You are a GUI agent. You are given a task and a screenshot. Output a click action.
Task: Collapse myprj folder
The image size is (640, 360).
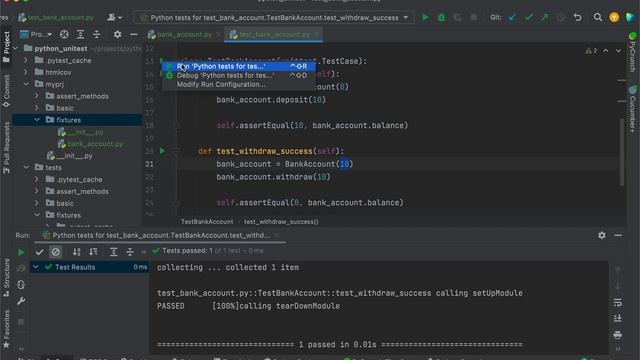tap(26, 84)
